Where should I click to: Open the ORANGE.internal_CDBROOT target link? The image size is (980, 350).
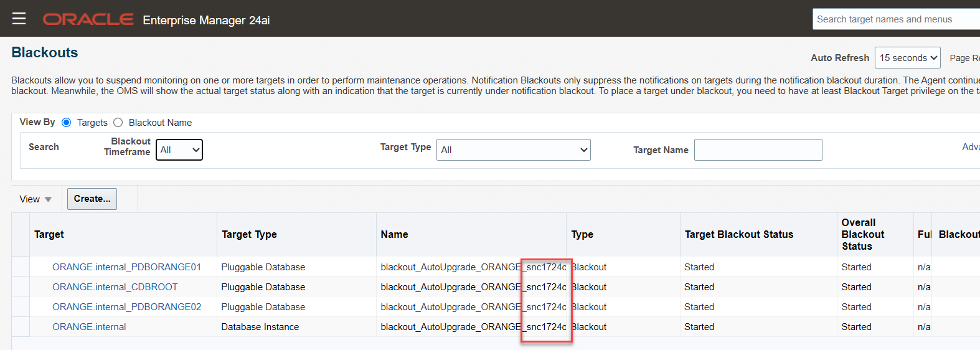coord(115,287)
